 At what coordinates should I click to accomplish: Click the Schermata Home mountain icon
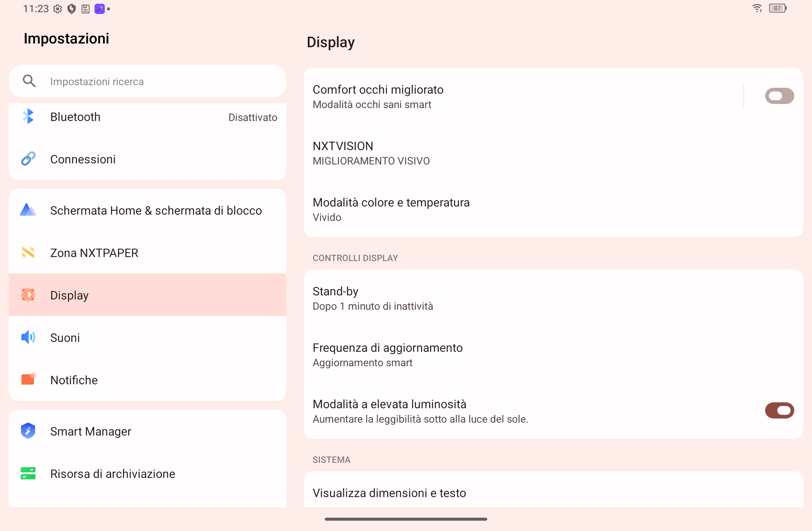pos(28,210)
